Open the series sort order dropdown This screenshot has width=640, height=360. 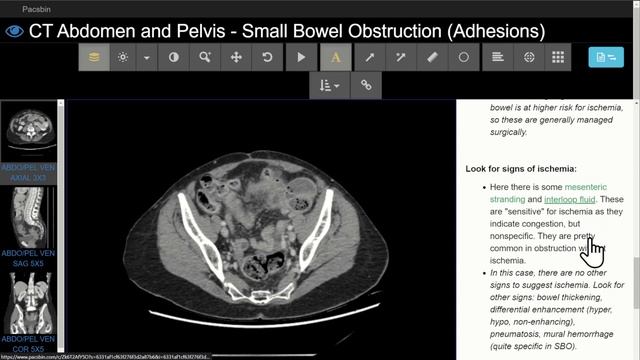pyautogui.click(x=329, y=85)
